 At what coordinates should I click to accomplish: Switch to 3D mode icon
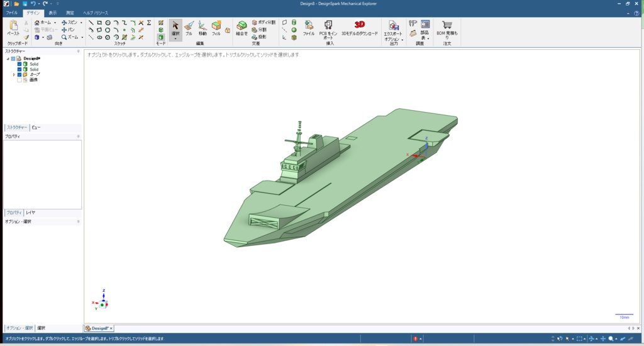(161, 37)
